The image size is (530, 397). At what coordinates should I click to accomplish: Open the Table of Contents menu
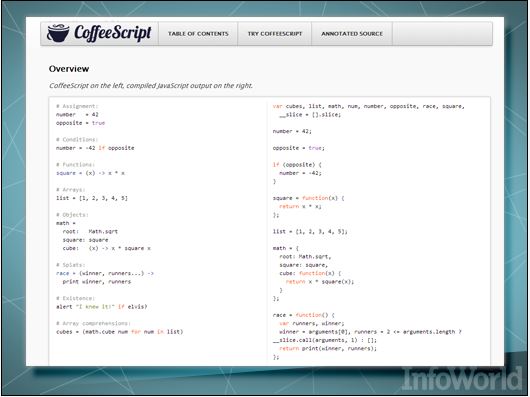point(198,34)
